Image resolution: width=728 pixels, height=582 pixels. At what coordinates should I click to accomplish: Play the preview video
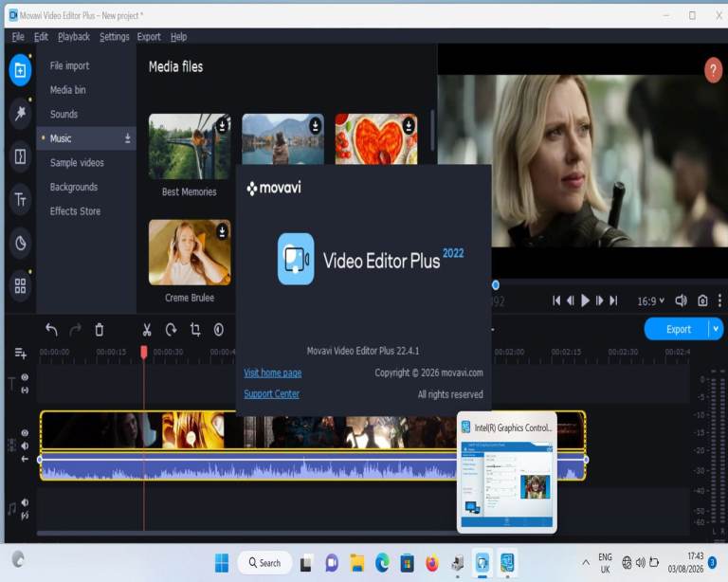(585, 300)
